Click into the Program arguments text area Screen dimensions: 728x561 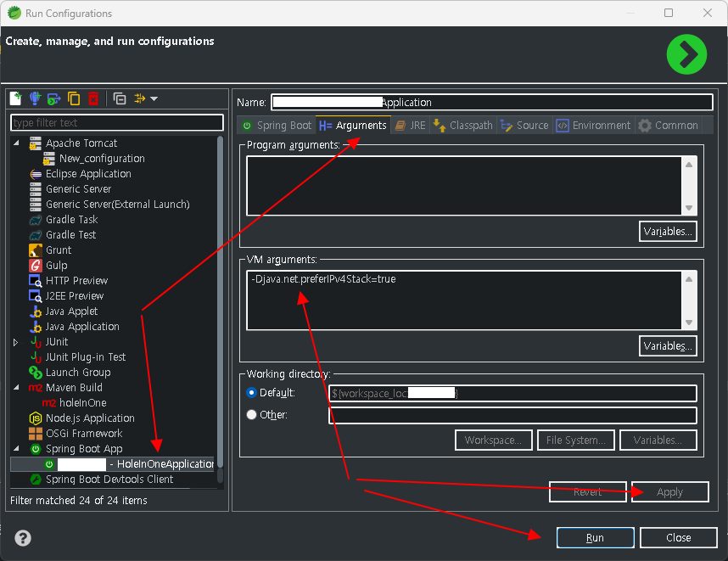(464, 186)
